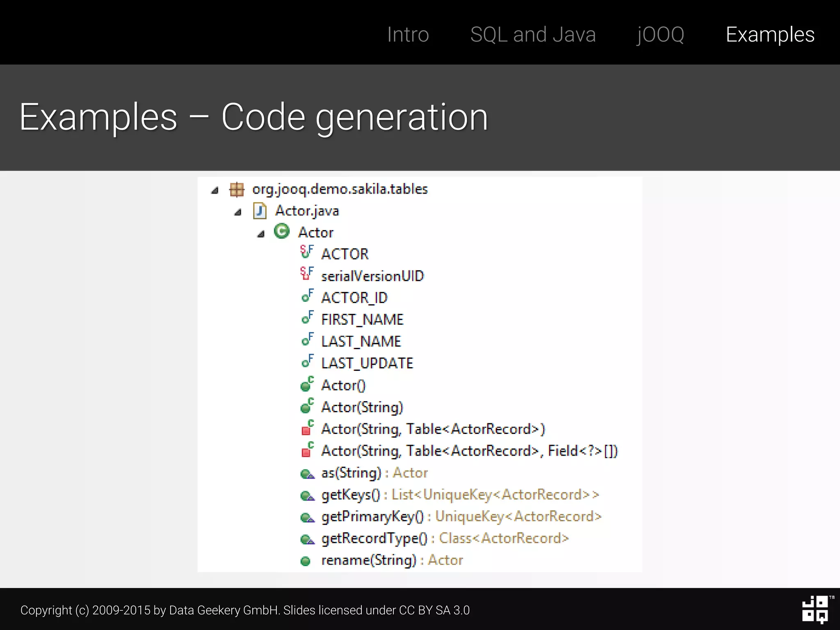The height and width of the screenshot is (630, 840).
Task: Select the Examples navigation tab
Action: point(770,34)
